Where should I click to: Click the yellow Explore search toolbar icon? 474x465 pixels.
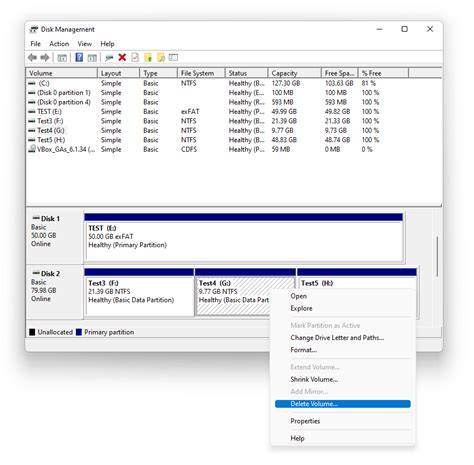pyautogui.click(x=161, y=57)
